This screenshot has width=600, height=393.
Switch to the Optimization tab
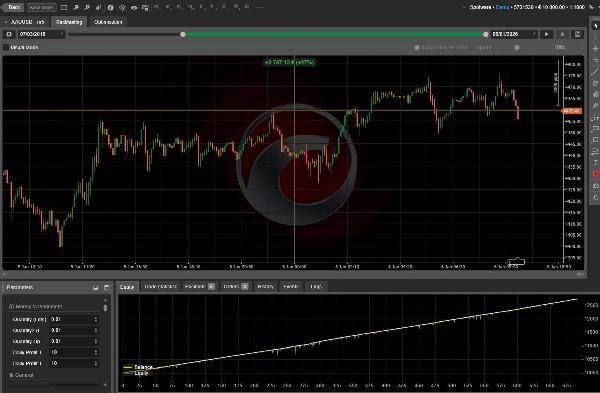(108, 22)
